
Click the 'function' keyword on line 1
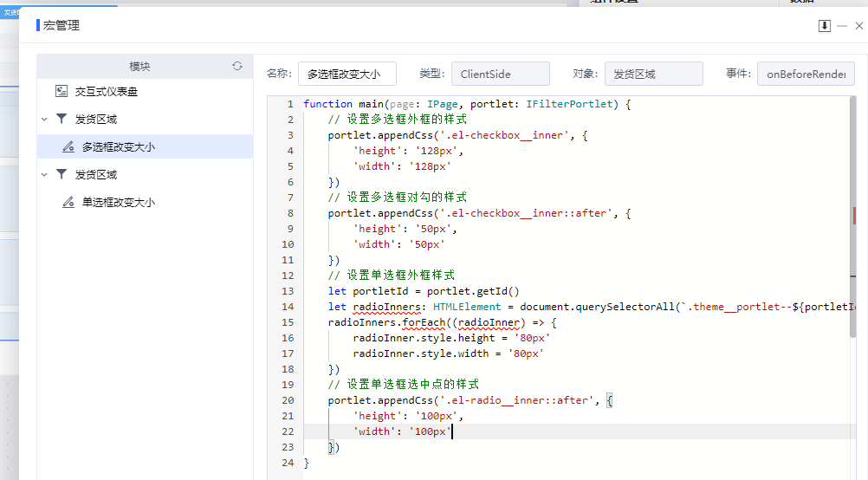tap(327, 104)
